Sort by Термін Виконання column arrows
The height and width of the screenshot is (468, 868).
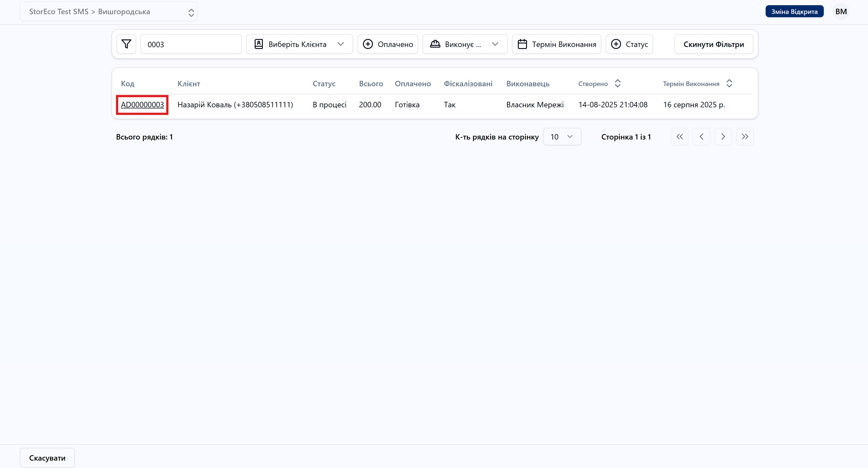[x=729, y=84]
